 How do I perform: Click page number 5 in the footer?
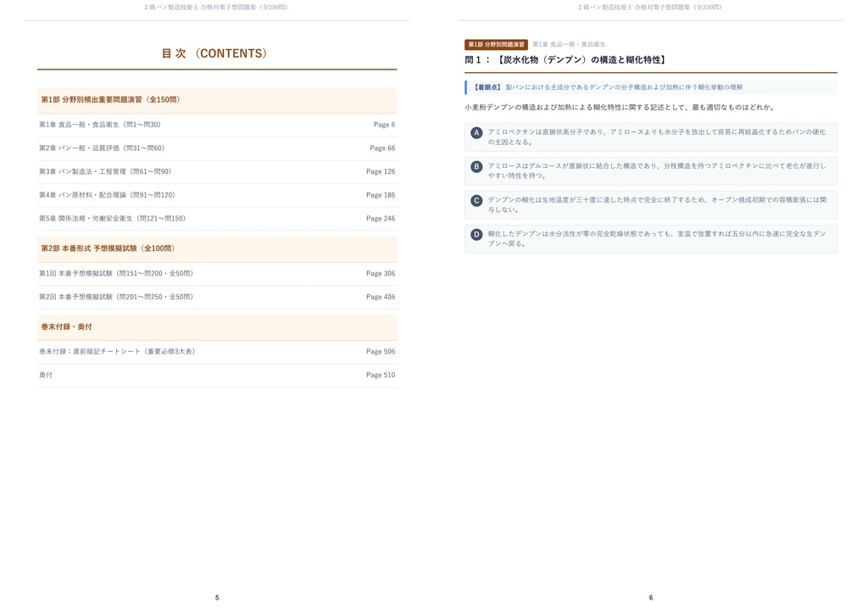pos(217,597)
